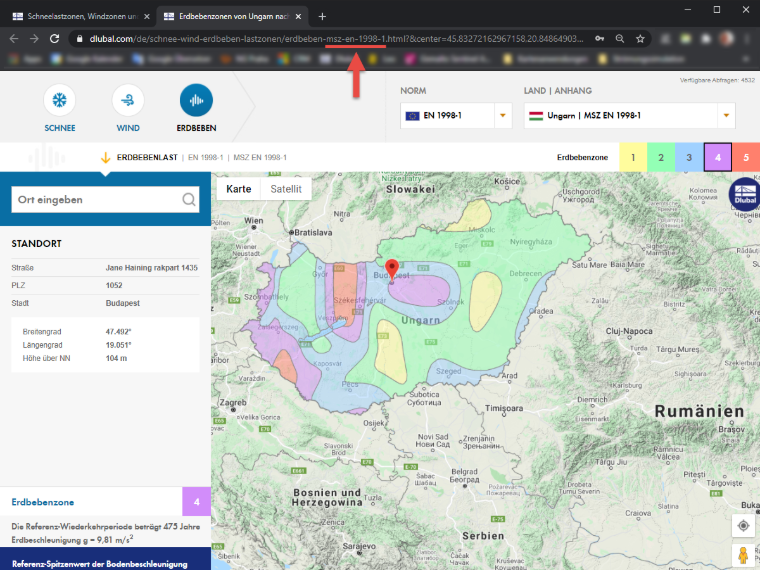Image resolution: width=760 pixels, height=570 pixels.
Task: Click the Breitengrad value 47.492°
Action: [118, 332]
